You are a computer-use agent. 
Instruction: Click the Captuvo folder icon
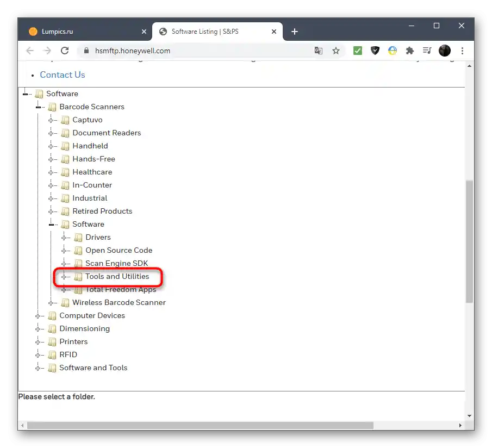65,120
